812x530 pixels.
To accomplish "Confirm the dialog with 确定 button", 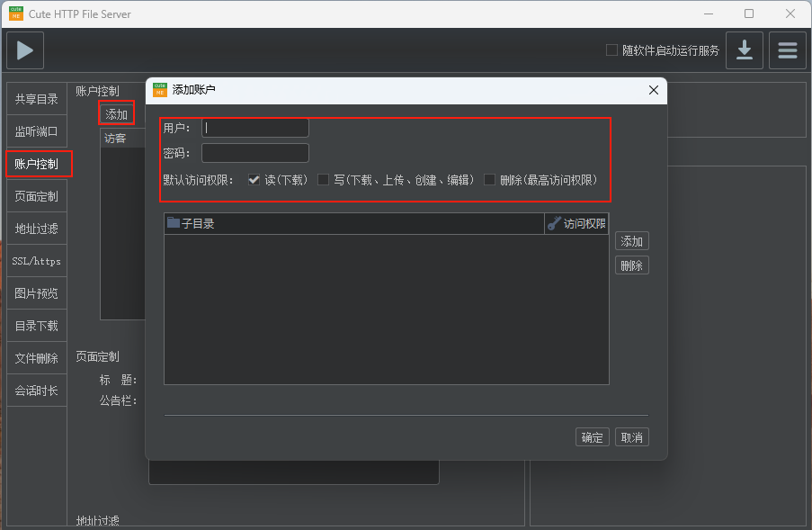I will (592, 436).
